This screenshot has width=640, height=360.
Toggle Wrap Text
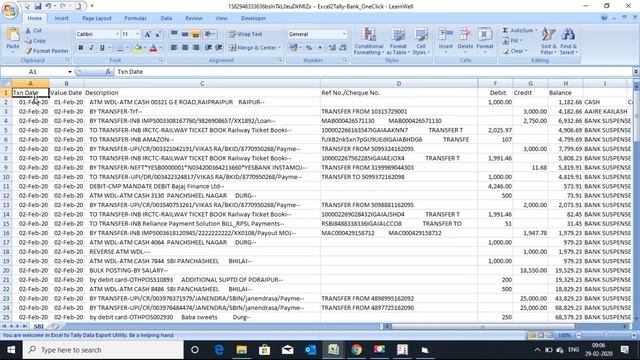(x=245, y=34)
